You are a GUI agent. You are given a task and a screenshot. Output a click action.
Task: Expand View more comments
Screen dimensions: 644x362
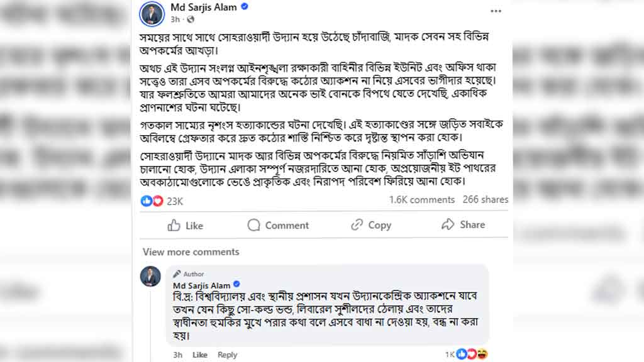[191, 252]
